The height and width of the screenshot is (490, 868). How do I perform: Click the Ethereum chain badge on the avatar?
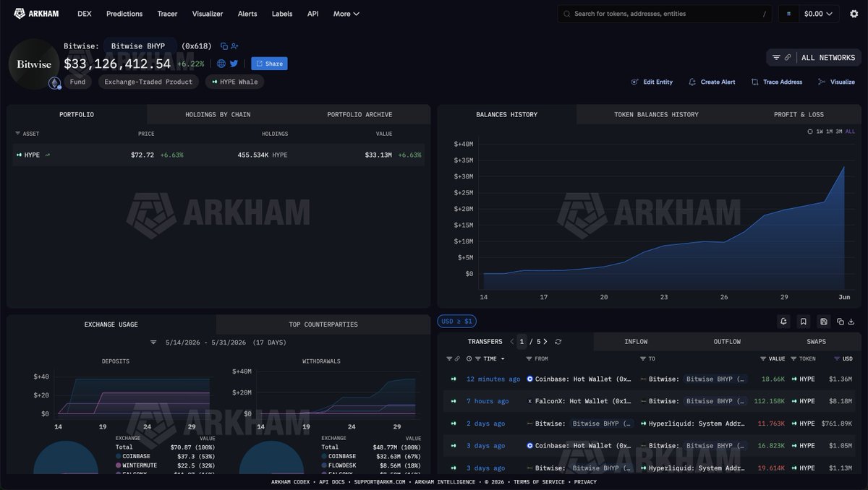point(55,83)
